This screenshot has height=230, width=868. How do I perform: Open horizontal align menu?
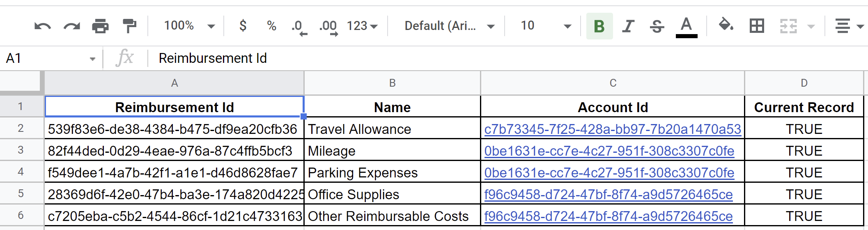tap(848, 26)
